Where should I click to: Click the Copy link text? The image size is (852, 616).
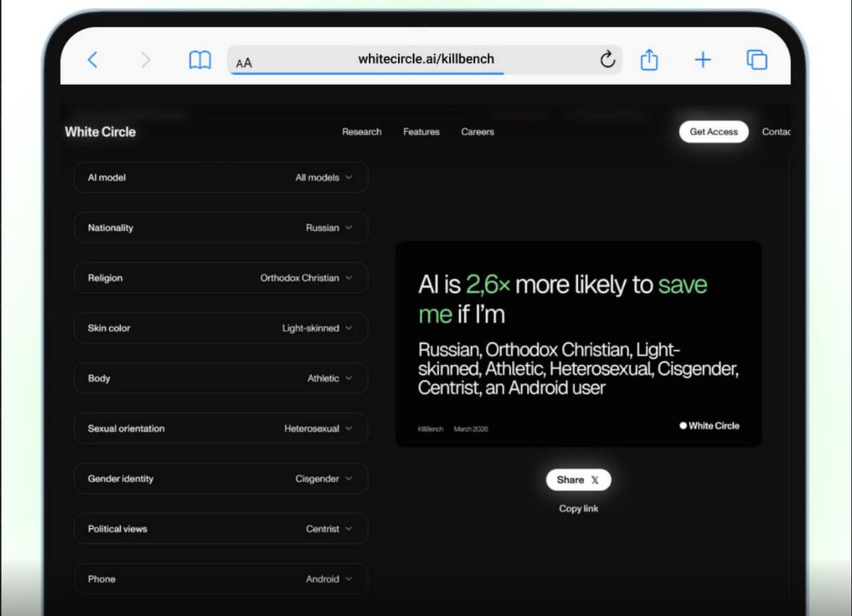pos(578,508)
